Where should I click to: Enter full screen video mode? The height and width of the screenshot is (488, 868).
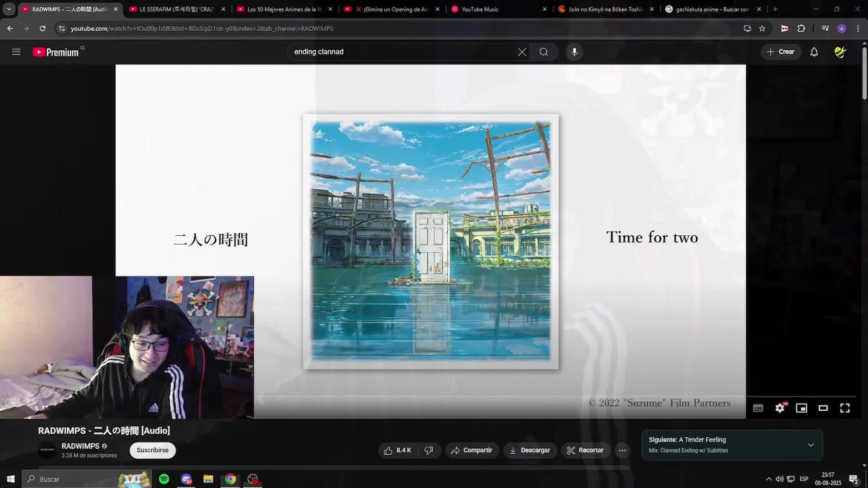point(845,408)
